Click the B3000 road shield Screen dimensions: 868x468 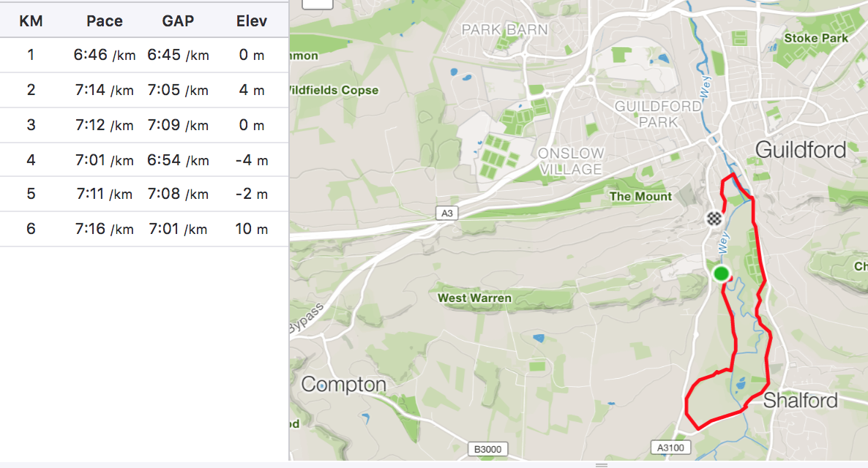tap(487, 449)
